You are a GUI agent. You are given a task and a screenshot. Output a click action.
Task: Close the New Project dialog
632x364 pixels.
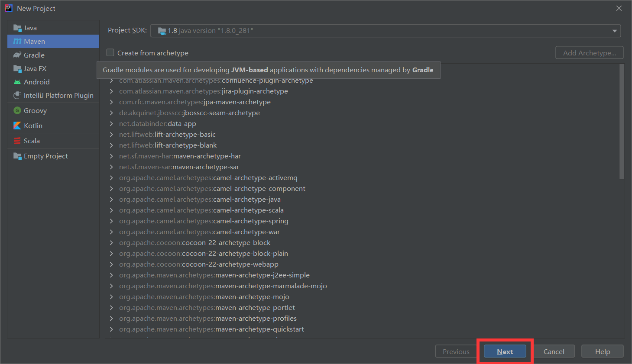click(x=619, y=8)
